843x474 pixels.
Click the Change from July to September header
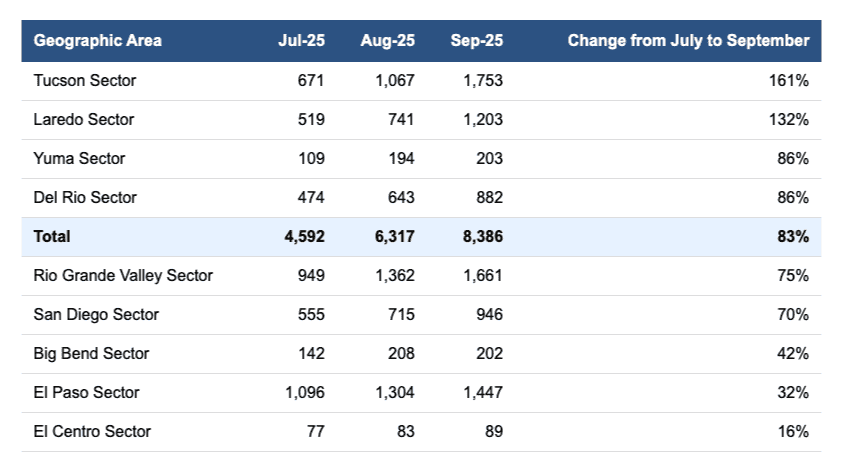click(688, 41)
